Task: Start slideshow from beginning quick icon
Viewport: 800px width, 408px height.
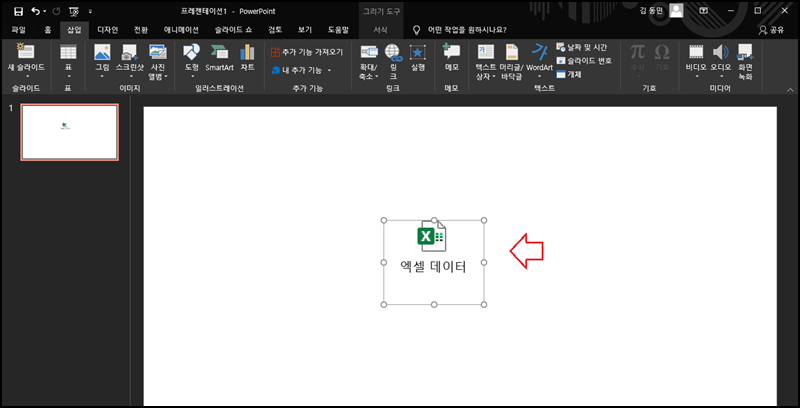Action: (x=74, y=11)
